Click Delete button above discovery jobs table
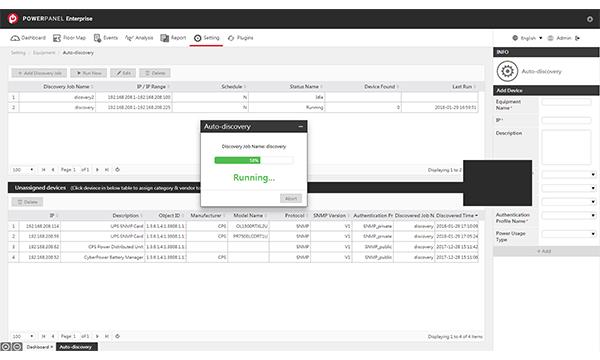 point(155,73)
